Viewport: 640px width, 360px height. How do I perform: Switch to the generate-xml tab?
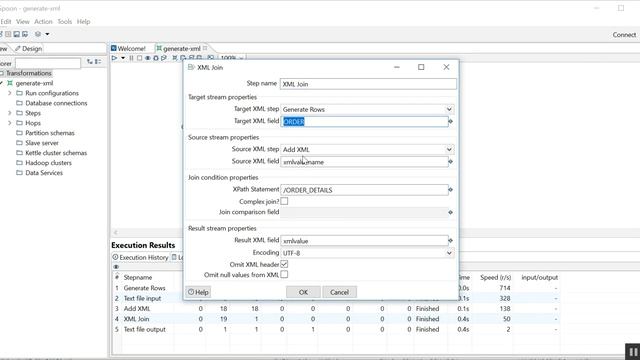coord(182,49)
